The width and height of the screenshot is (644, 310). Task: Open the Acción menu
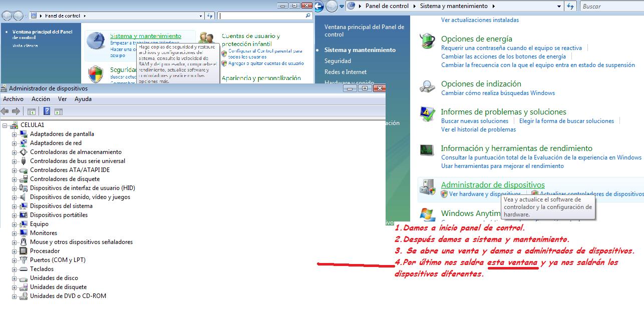[x=41, y=99]
